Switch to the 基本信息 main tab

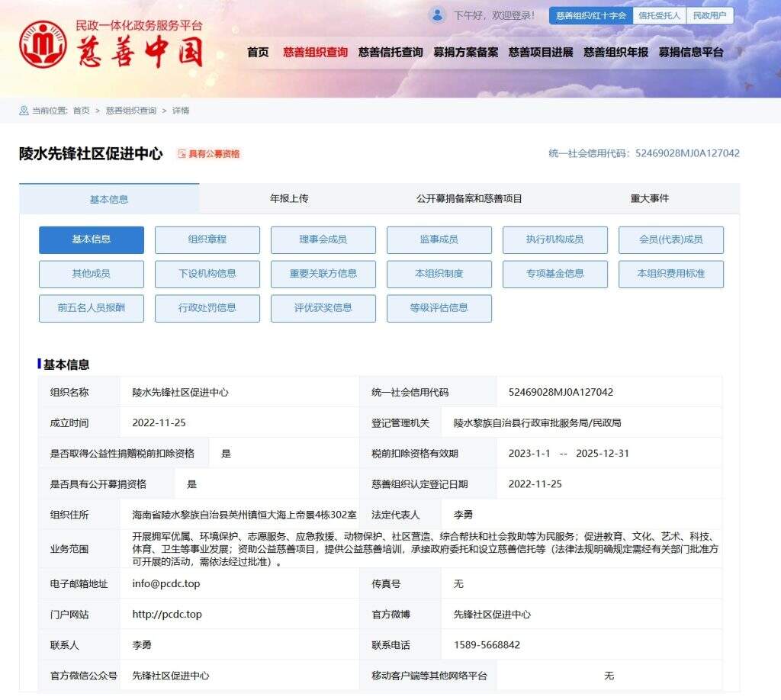[109, 199]
